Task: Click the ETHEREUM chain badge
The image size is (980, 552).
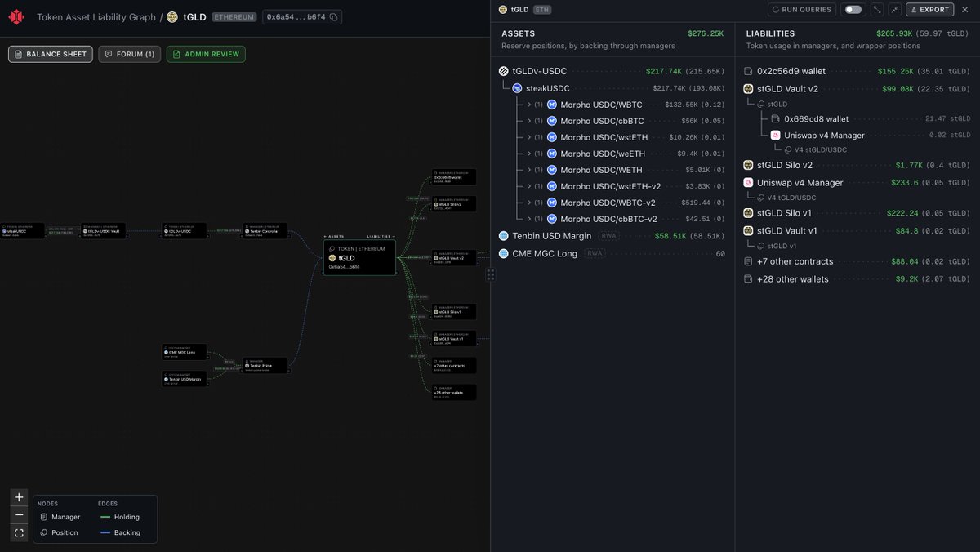Action: (234, 17)
